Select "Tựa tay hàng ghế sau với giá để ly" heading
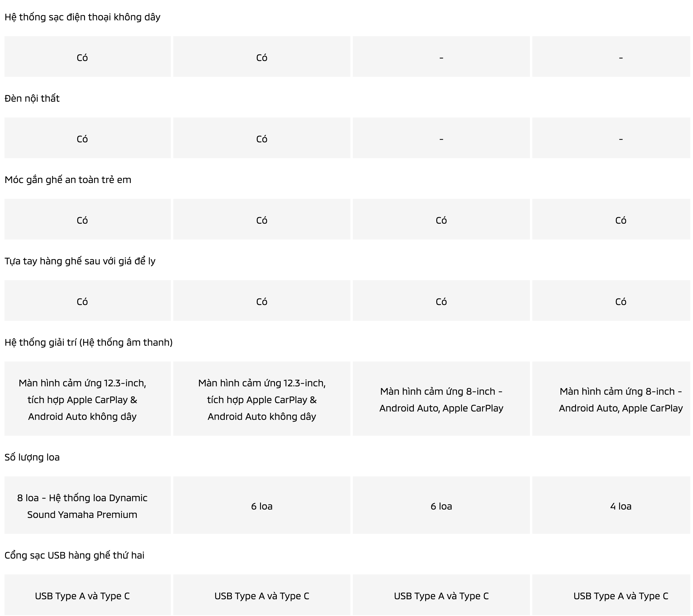The width and height of the screenshot is (693, 616). (x=80, y=261)
